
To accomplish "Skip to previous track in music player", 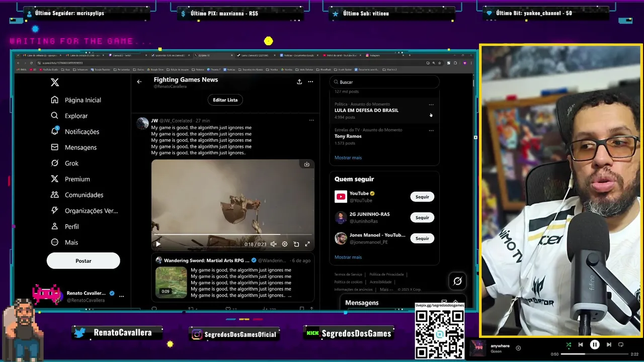I will click(x=581, y=345).
